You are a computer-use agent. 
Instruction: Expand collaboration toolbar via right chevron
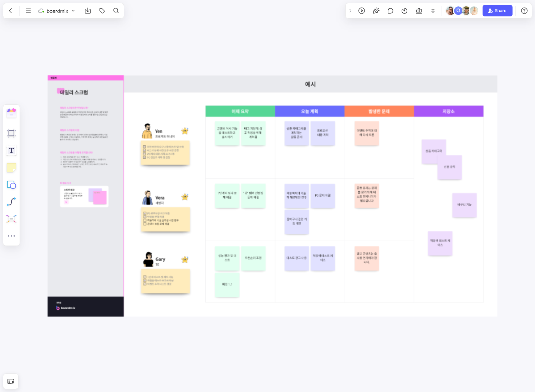(351, 11)
